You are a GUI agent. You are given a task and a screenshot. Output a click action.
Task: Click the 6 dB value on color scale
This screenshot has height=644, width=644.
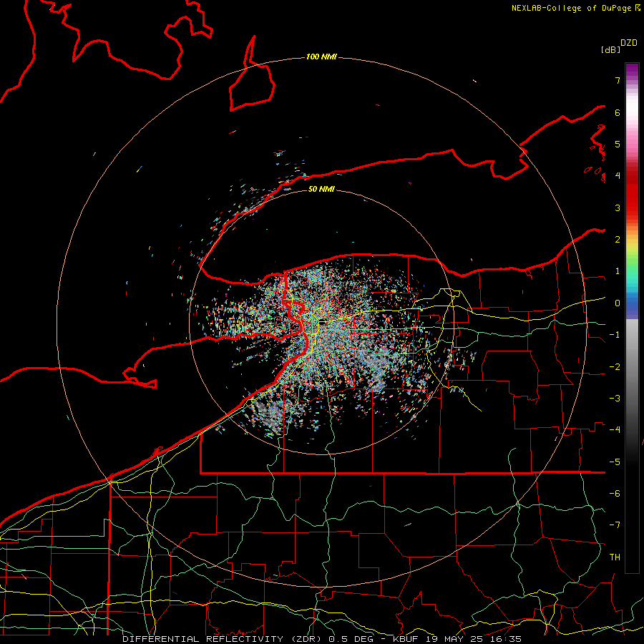618,112
